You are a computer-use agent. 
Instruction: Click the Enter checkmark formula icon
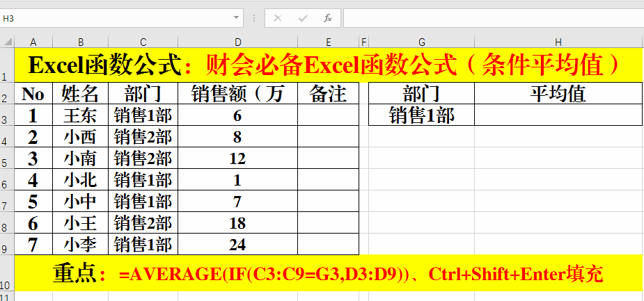(x=303, y=18)
